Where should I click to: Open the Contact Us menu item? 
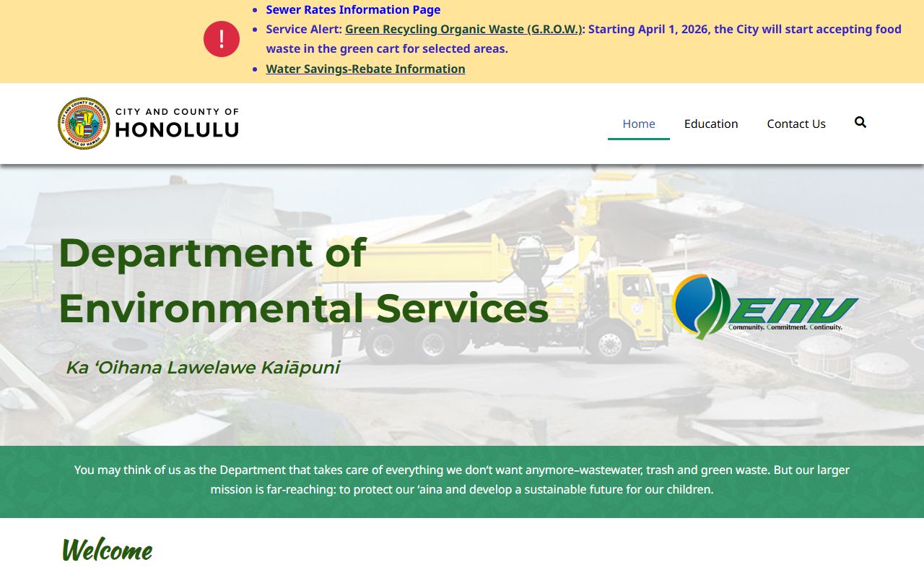[796, 124]
